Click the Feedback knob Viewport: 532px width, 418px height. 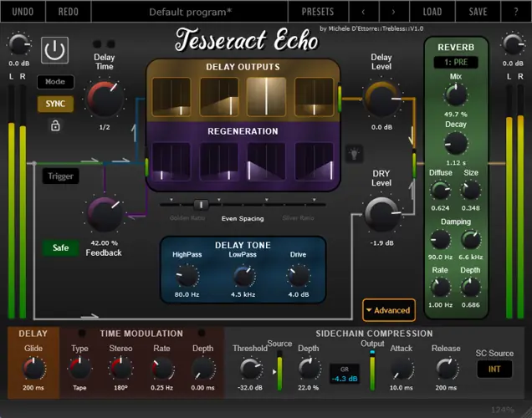[105, 215]
